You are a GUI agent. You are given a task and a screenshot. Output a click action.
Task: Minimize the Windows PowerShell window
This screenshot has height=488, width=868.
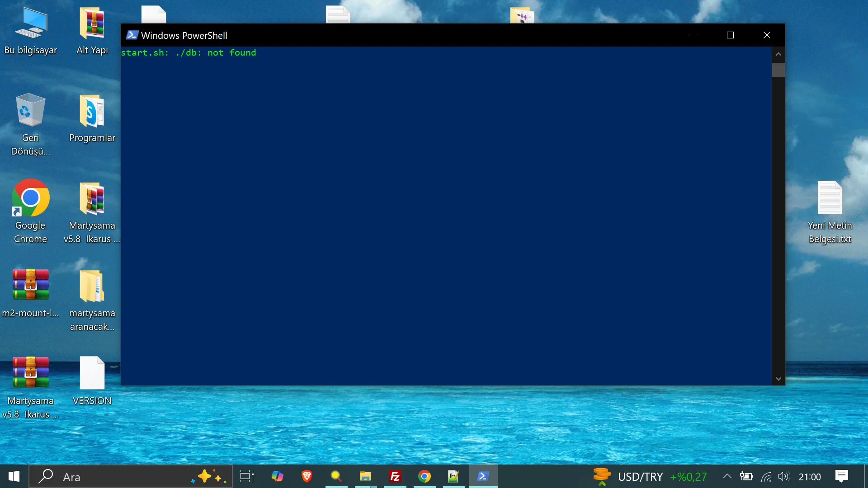tap(693, 35)
